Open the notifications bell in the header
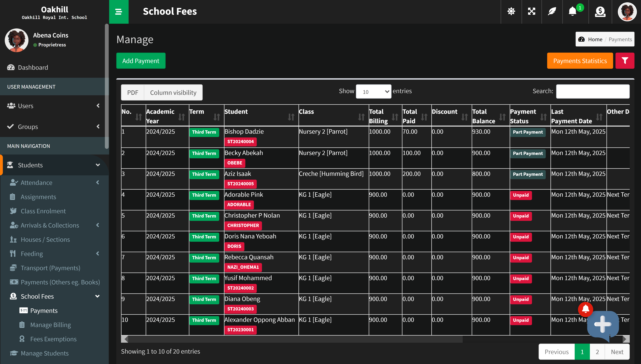This screenshot has height=364, width=641. (573, 11)
